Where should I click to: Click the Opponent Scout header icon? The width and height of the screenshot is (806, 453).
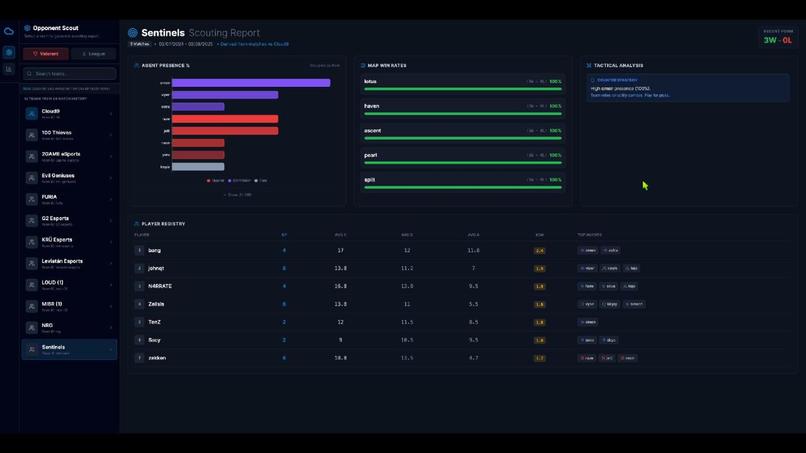[27, 28]
